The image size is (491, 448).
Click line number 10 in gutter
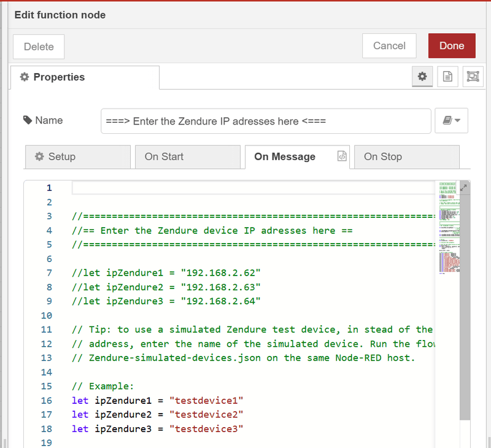point(47,315)
